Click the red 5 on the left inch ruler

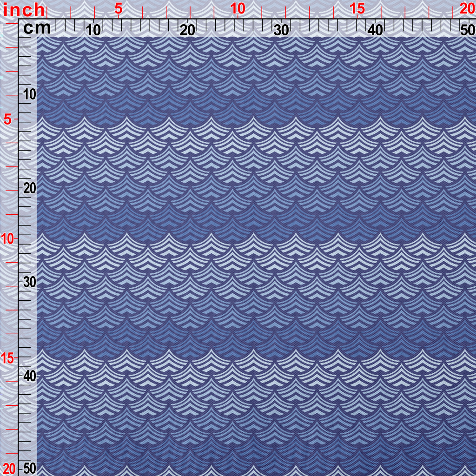[8, 119]
